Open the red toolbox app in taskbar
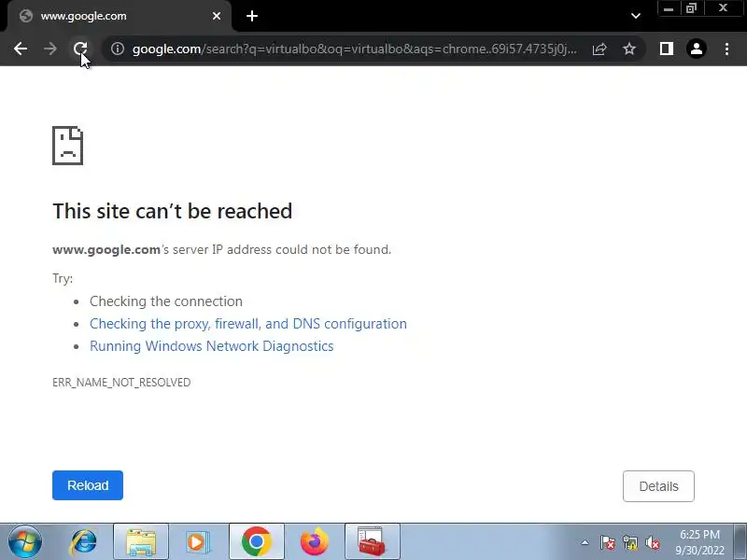The image size is (747, 560). click(372, 542)
